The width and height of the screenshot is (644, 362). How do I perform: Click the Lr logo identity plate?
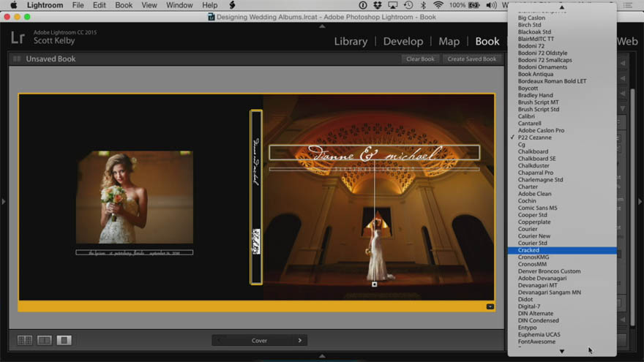[18, 38]
